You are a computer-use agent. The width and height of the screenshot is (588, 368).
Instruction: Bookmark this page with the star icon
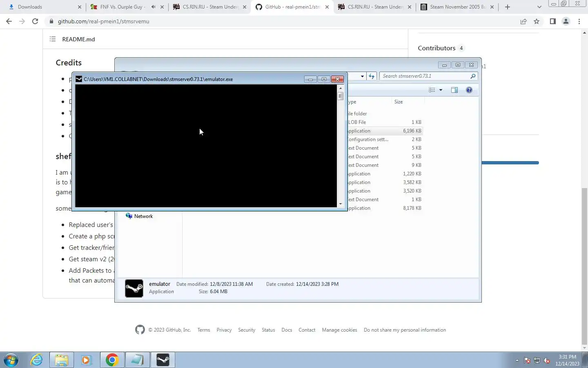[537, 21]
